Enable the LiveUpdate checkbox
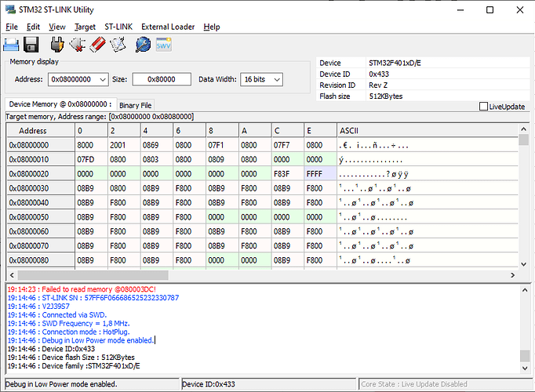 [x=483, y=107]
